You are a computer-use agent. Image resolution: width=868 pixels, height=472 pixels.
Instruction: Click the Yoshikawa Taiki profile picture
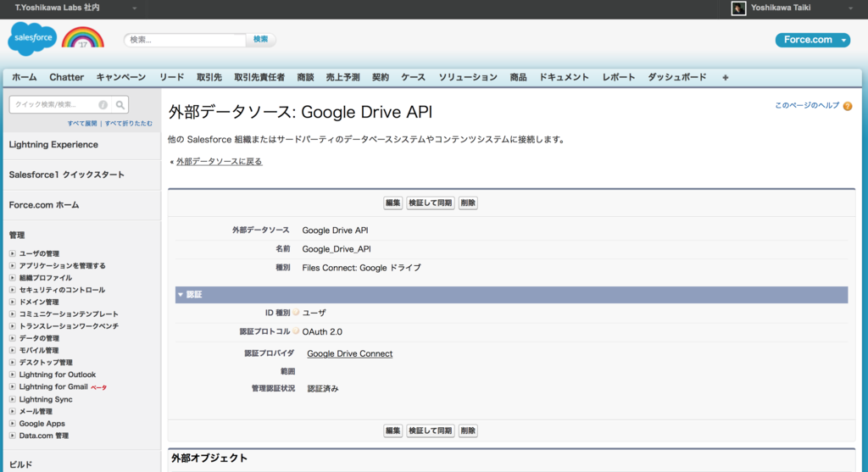(x=738, y=8)
